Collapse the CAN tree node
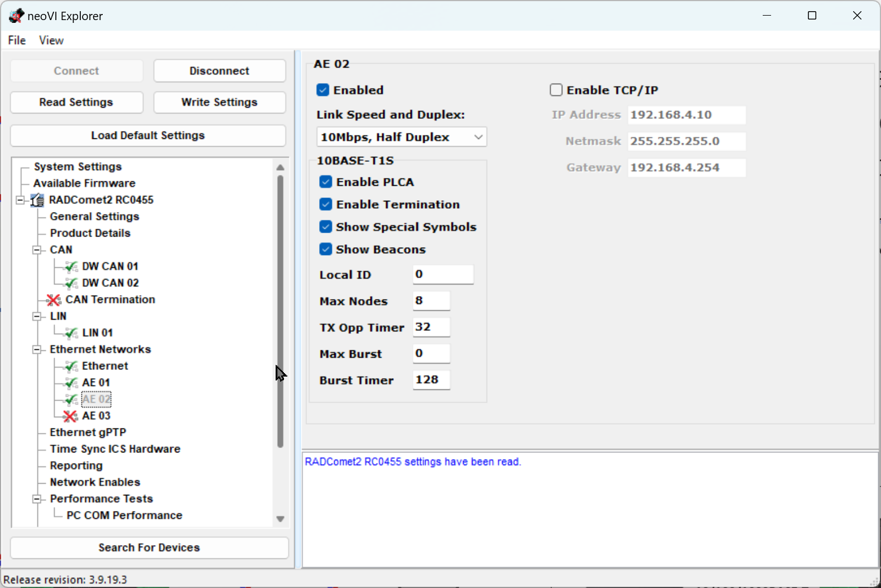This screenshot has height=588, width=881. (x=37, y=250)
